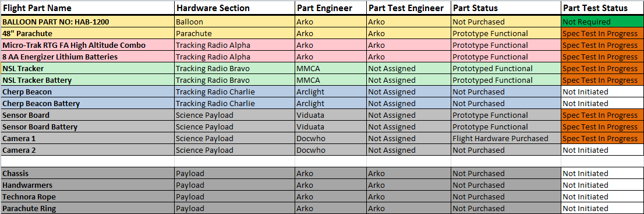The height and width of the screenshot is (214, 644).
Task: Click the green Not Required status cell
Action: point(603,22)
